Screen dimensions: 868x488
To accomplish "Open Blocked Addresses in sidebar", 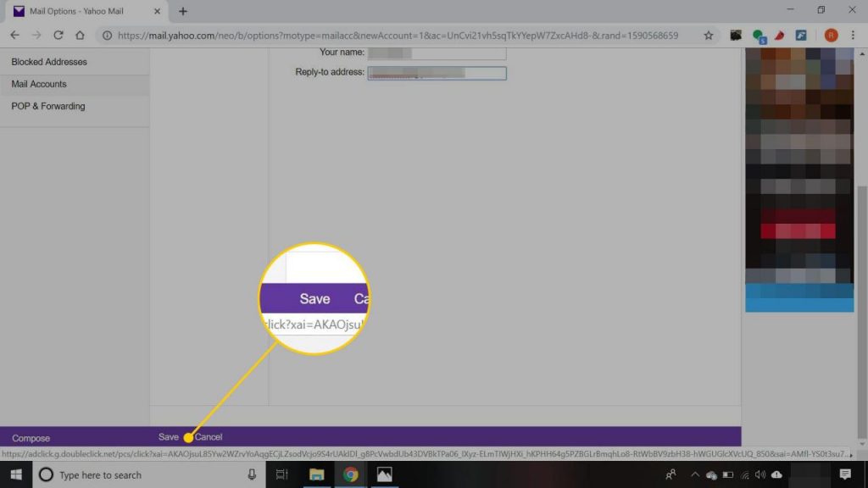I will click(48, 62).
